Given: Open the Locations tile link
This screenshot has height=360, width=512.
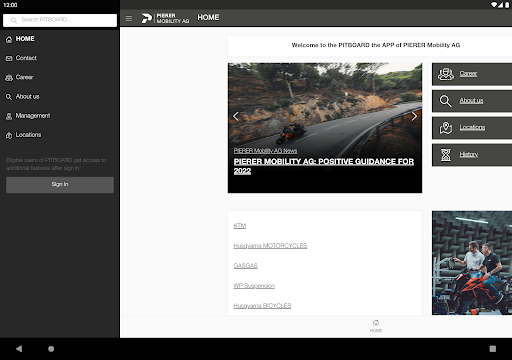Looking at the screenshot, I should tap(472, 127).
